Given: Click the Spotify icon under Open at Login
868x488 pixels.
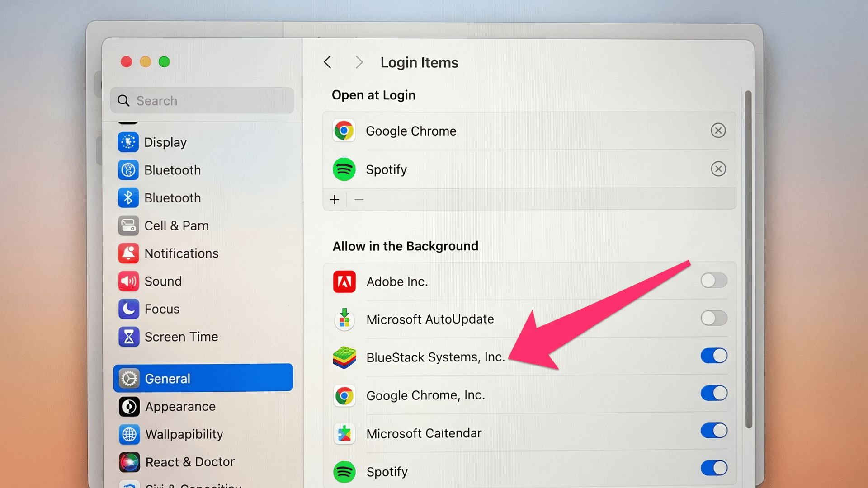Looking at the screenshot, I should point(344,169).
